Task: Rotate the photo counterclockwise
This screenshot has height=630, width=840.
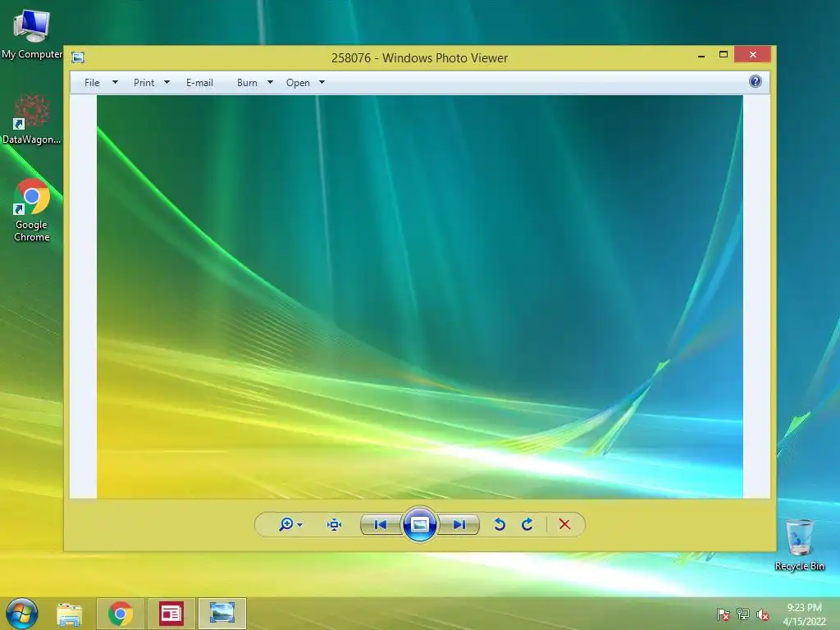Action: pos(500,524)
